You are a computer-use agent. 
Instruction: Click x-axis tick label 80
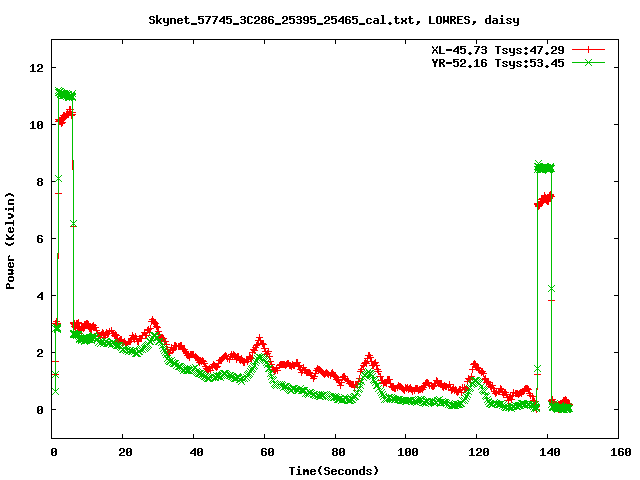coord(338,452)
